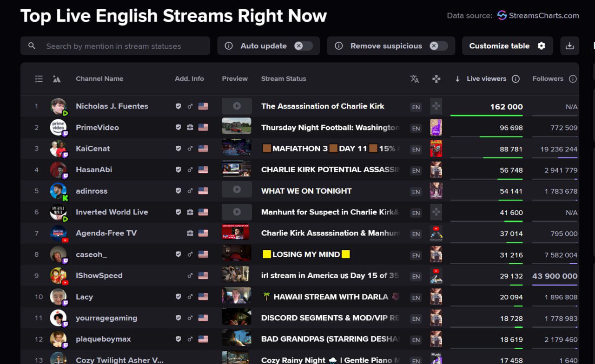This screenshot has width=595, height=364.
Task: Click the info icon next to Followers
Action: click(x=573, y=79)
